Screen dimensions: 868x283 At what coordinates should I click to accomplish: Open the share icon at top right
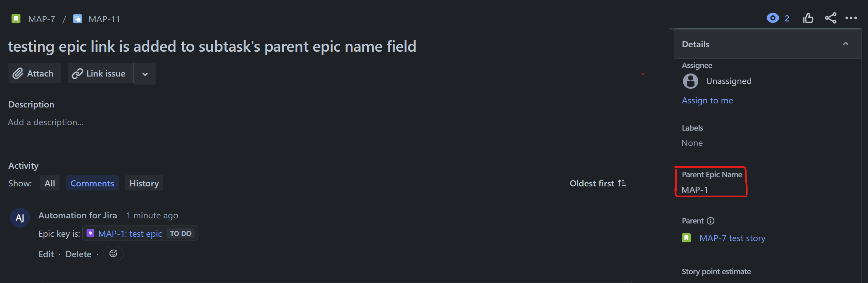(830, 18)
